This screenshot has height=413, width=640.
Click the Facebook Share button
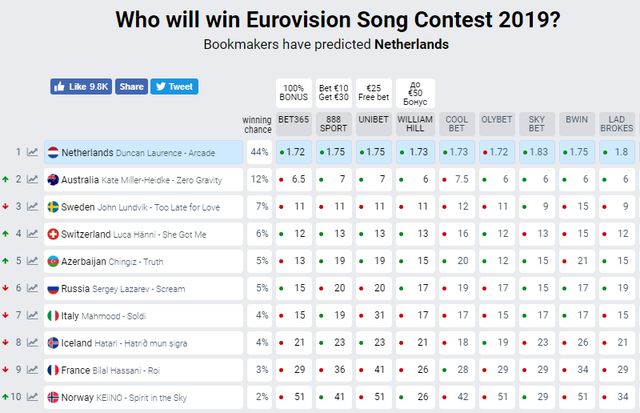131,87
